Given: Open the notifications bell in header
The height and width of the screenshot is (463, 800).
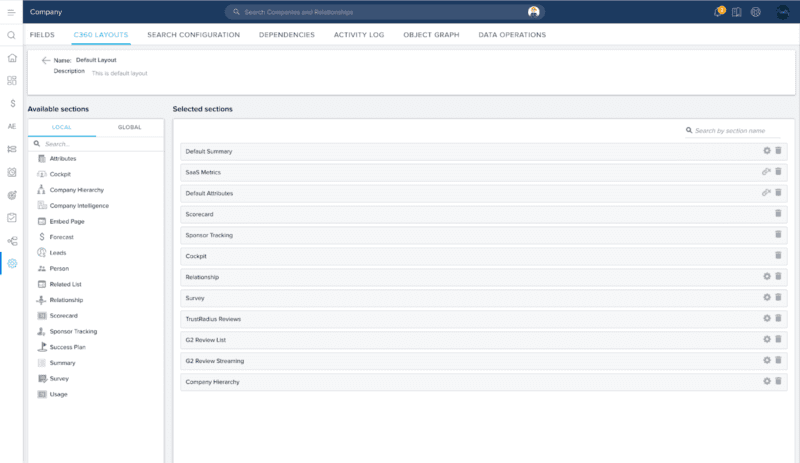Looking at the screenshot, I should click(x=718, y=12).
